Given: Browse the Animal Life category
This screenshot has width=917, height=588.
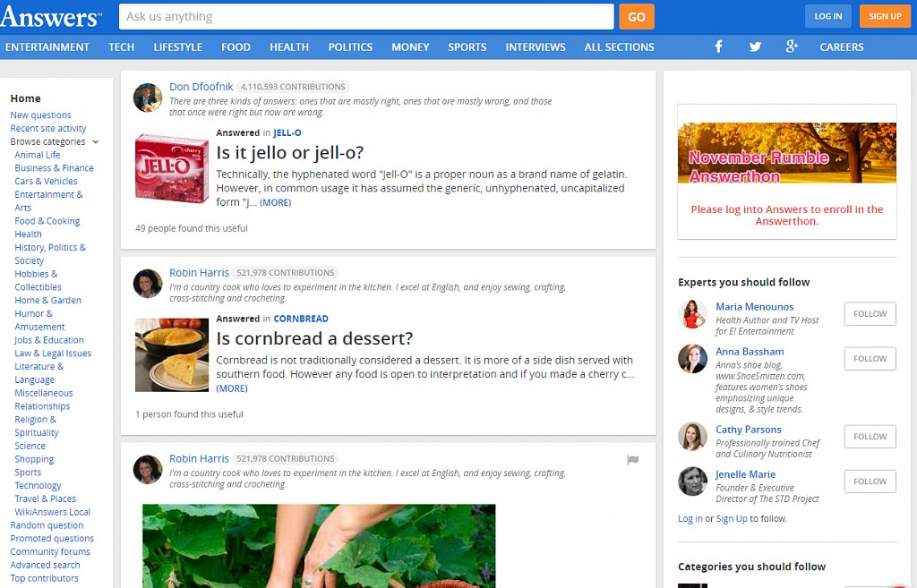Looking at the screenshot, I should coord(38,155).
